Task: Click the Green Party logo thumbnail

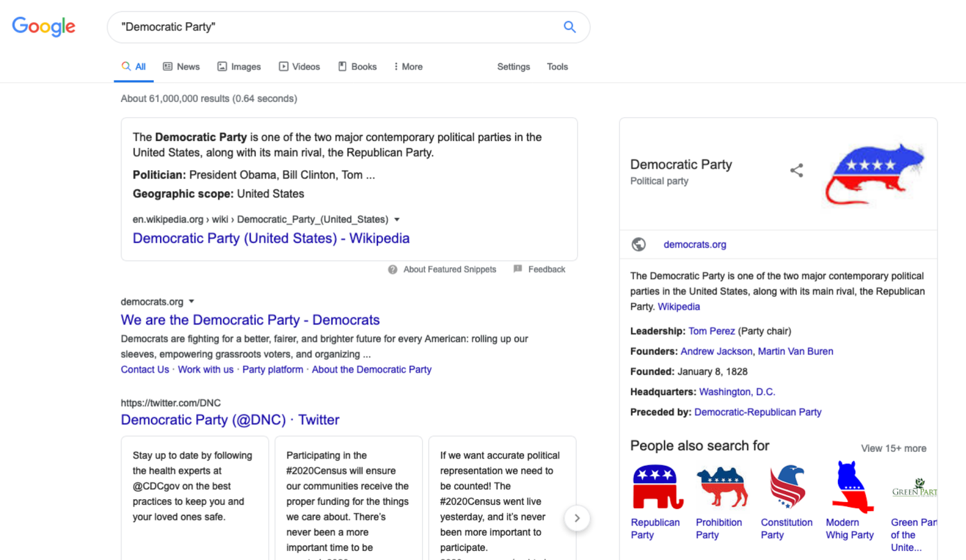Action: pyautogui.click(x=914, y=486)
